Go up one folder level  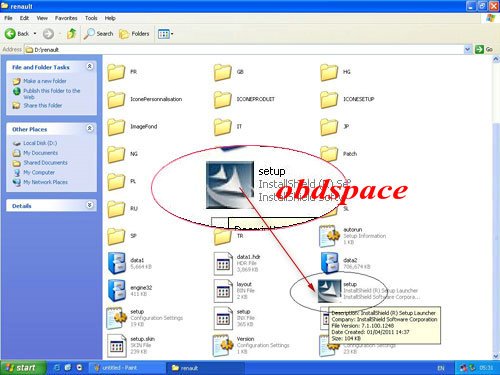pos(71,34)
